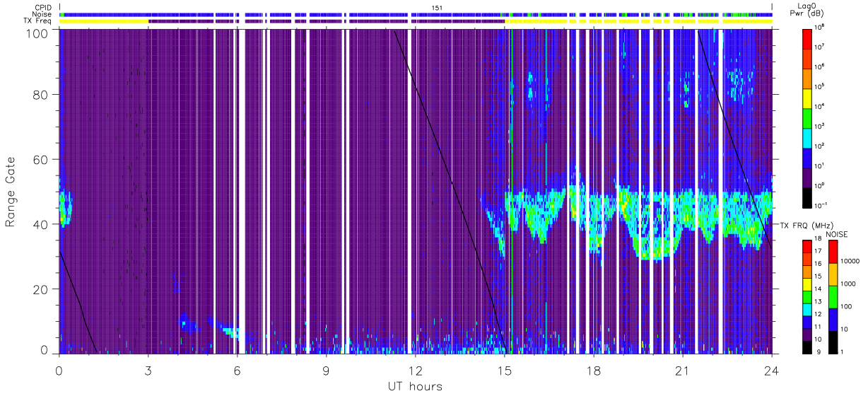The height and width of the screenshot is (401, 868).
Task: Pick the green segment of the TX FRQ colorbar
Action: 807,296
